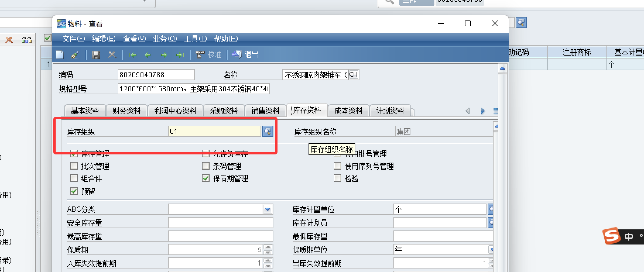Click the New document toolbar icon
The image size is (644, 272).
point(60,55)
